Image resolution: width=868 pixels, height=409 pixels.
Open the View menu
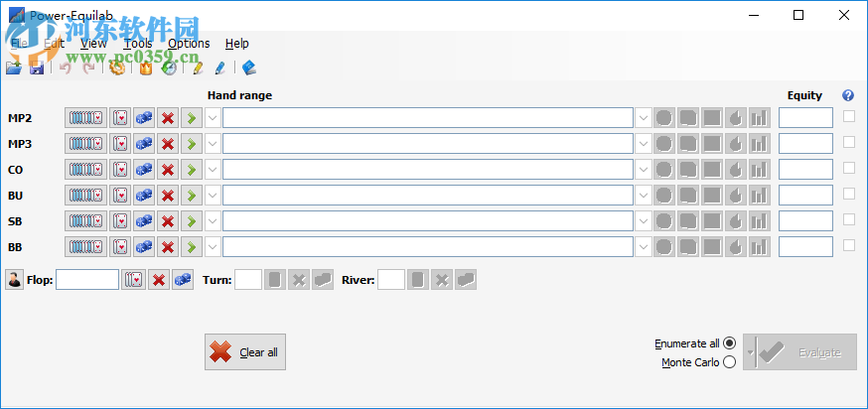click(x=93, y=43)
